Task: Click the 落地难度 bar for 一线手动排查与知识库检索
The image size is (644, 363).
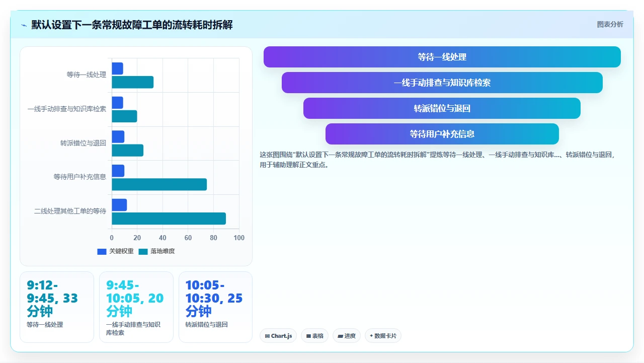Action: [x=124, y=116]
